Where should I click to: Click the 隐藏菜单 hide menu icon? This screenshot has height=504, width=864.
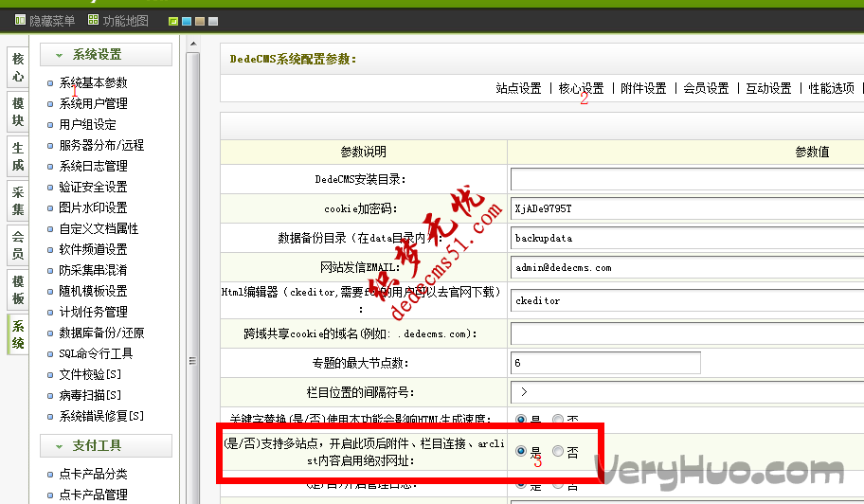click(x=21, y=21)
